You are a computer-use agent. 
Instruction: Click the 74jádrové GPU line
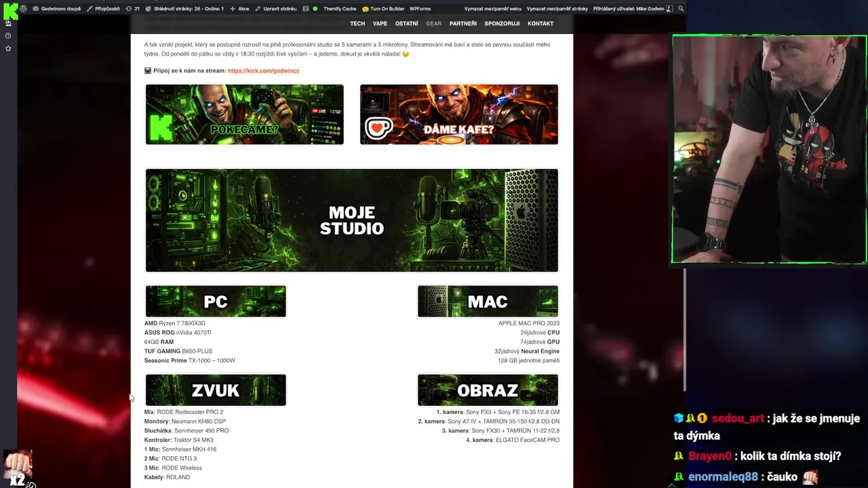(x=540, y=342)
